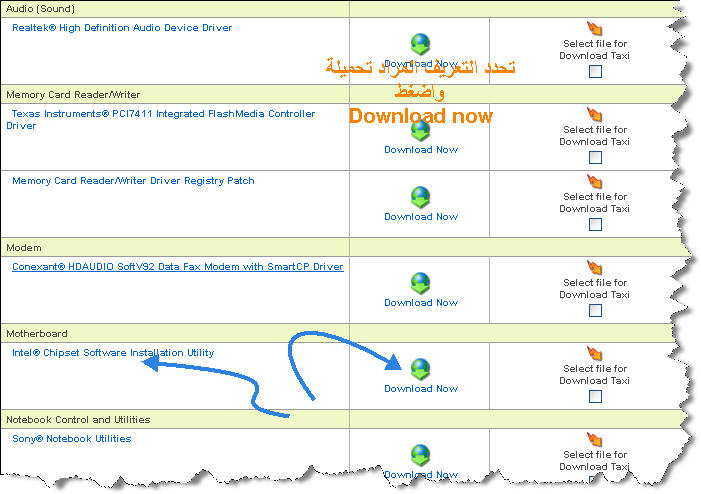
Task: Click the globe download icon for Conexant Modem driver
Action: [420, 283]
